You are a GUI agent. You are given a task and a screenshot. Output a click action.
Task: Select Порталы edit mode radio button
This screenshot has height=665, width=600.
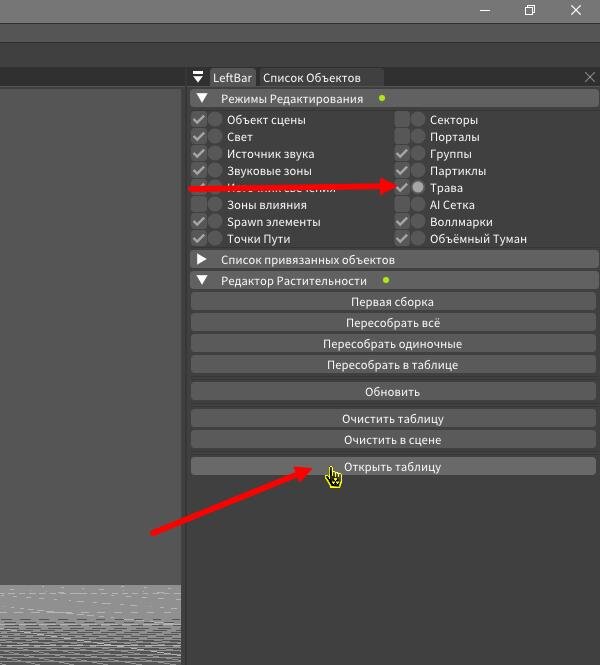[418, 137]
